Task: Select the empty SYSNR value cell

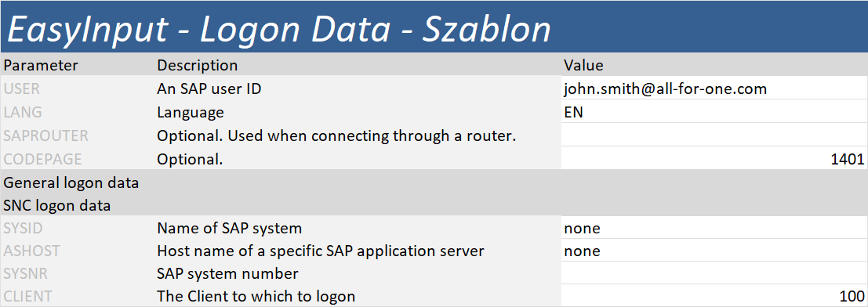Action: (x=714, y=273)
